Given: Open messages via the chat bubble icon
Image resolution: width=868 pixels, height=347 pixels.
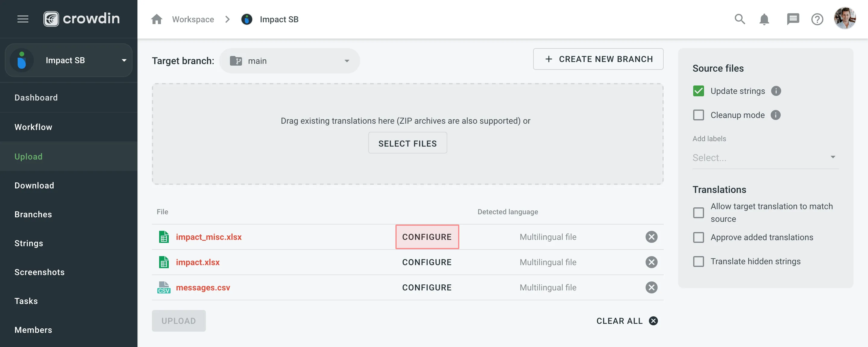Looking at the screenshot, I should coord(793,19).
